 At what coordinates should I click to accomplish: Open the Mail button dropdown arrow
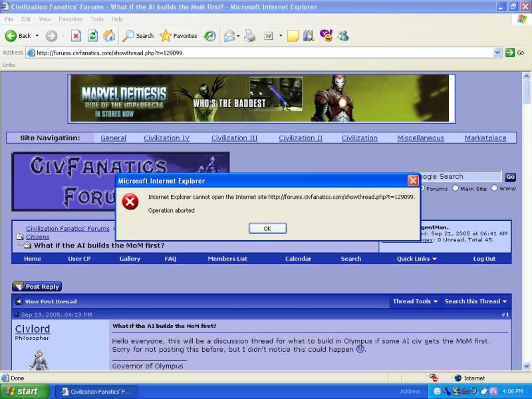(x=238, y=36)
